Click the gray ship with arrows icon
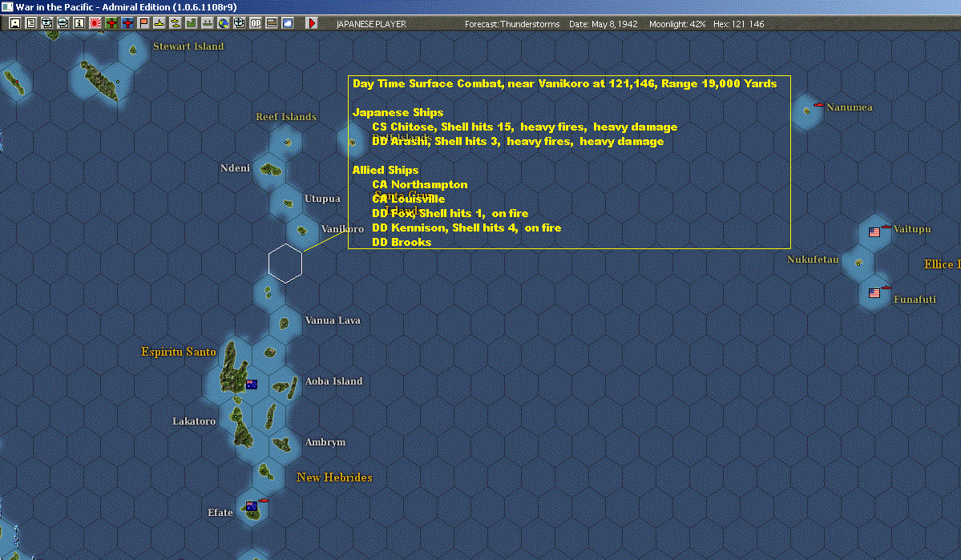961x560 pixels. [207, 23]
